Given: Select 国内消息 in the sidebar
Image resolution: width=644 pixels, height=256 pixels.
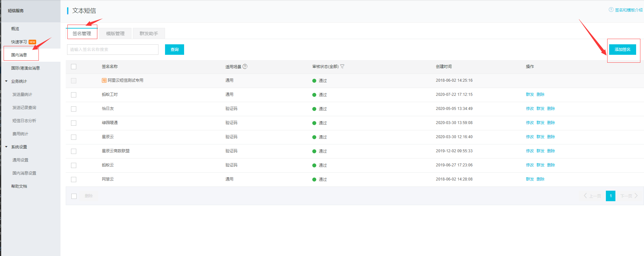Looking at the screenshot, I should click(x=19, y=55).
